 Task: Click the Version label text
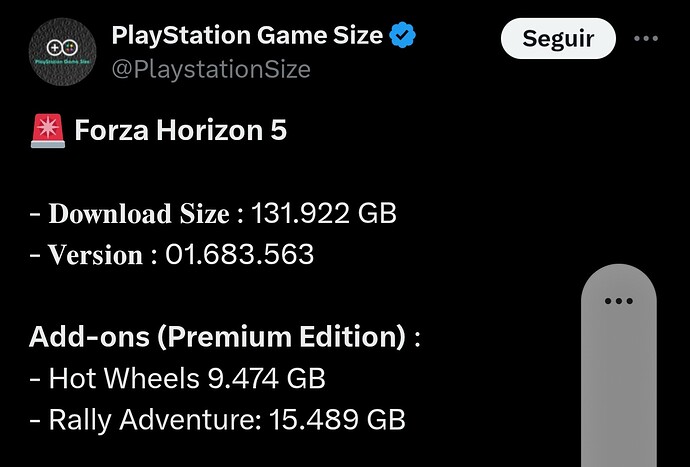tap(95, 255)
